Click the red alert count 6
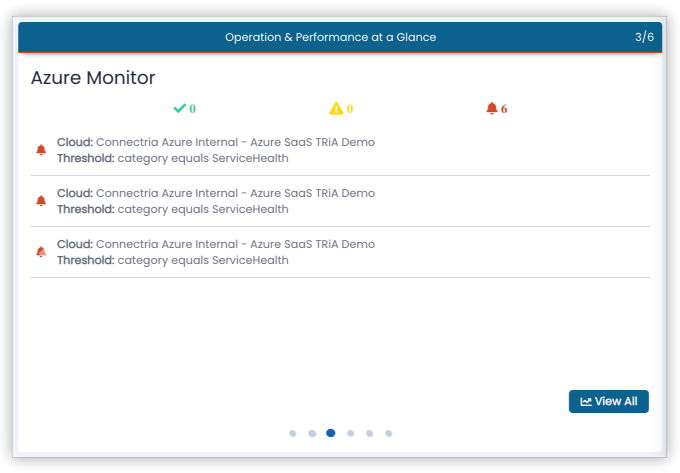The height and width of the screenshot is (473, 680). tap(504, 108)
